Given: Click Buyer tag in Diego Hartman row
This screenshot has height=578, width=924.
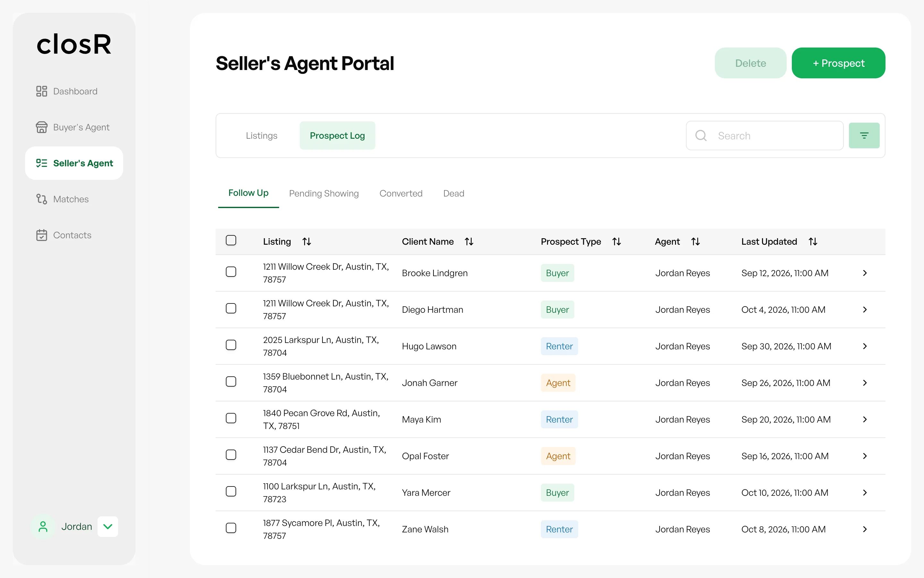Looking at the screenshot, I should 558,310.
